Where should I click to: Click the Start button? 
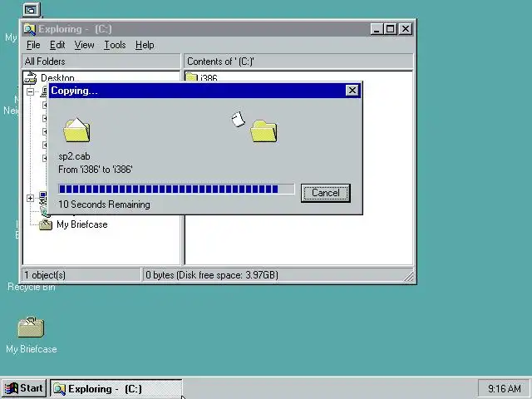[x=24, y=388]
